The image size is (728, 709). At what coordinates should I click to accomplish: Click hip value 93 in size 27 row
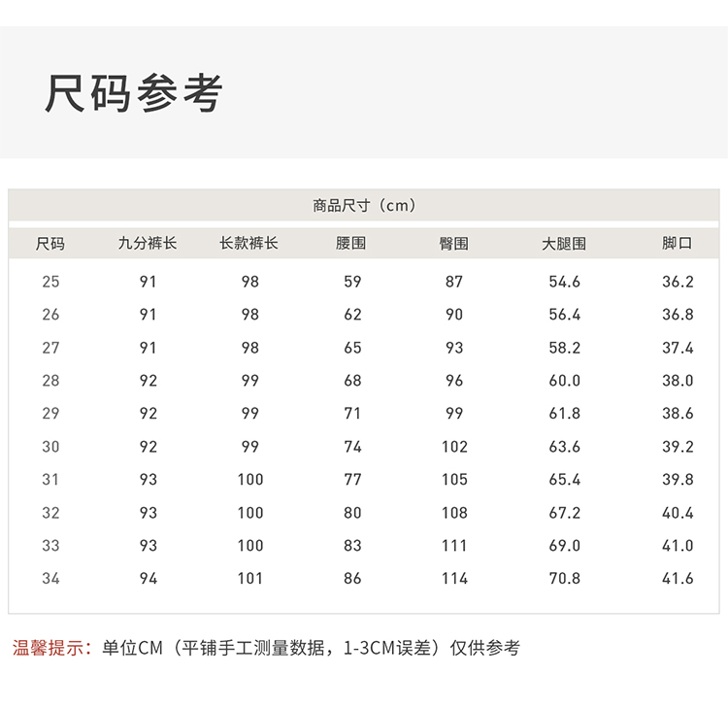pyautogui.click(x=454, y=348)
